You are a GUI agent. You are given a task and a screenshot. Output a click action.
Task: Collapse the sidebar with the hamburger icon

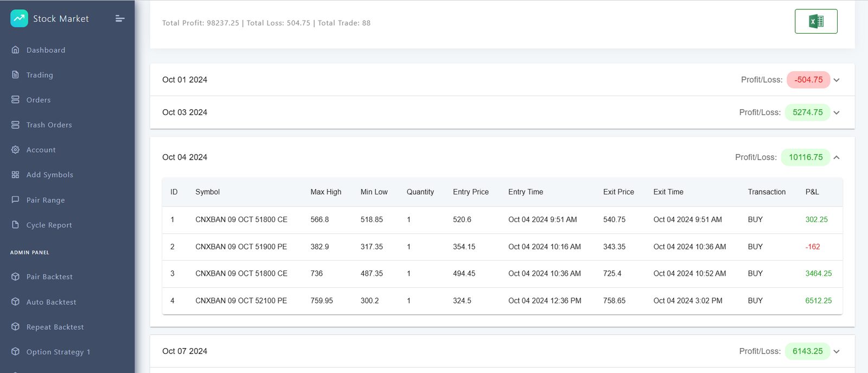click(120, 18)
